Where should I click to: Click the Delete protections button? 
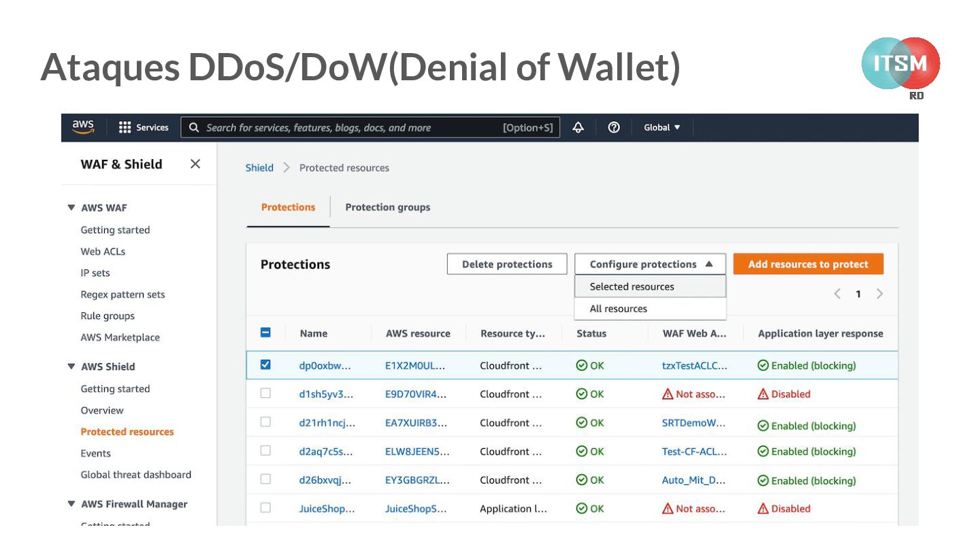click(x=507, y=264)
